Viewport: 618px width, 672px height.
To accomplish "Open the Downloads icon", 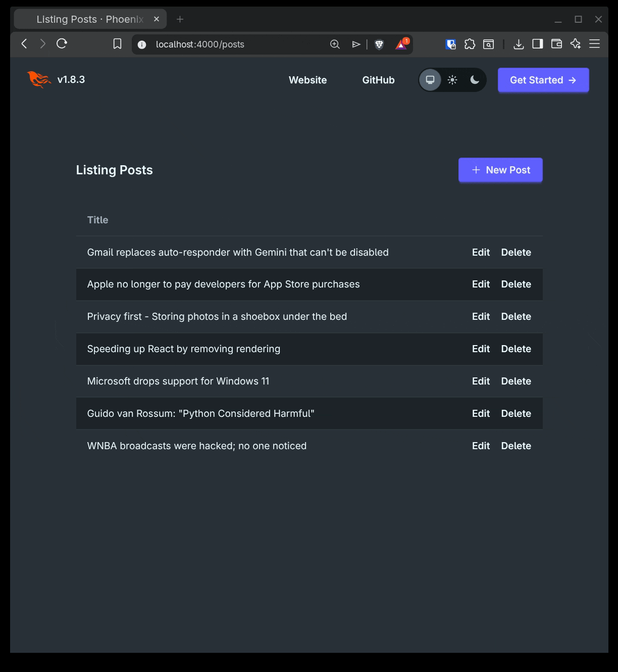I will pos(518,44).
